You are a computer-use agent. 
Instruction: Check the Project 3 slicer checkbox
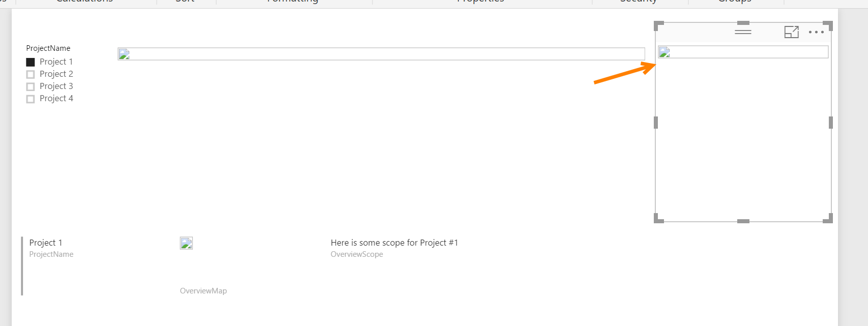pos(31,86)
